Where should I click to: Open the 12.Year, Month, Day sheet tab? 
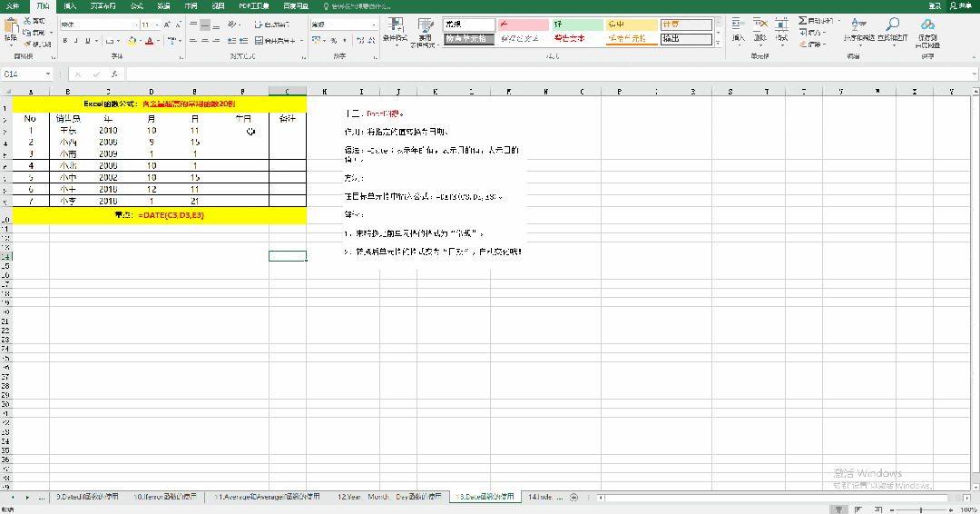pos(389,497)
